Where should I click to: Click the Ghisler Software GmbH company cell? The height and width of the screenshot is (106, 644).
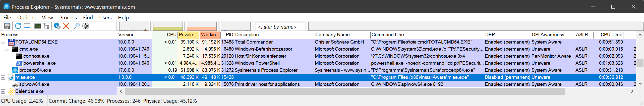339,42
